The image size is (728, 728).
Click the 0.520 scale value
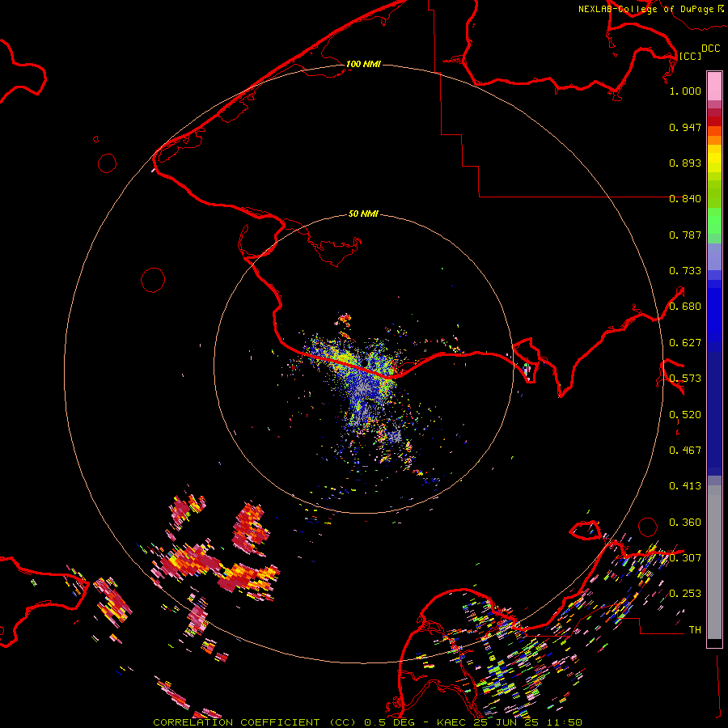pyautogui.click(x=685, y=415)
